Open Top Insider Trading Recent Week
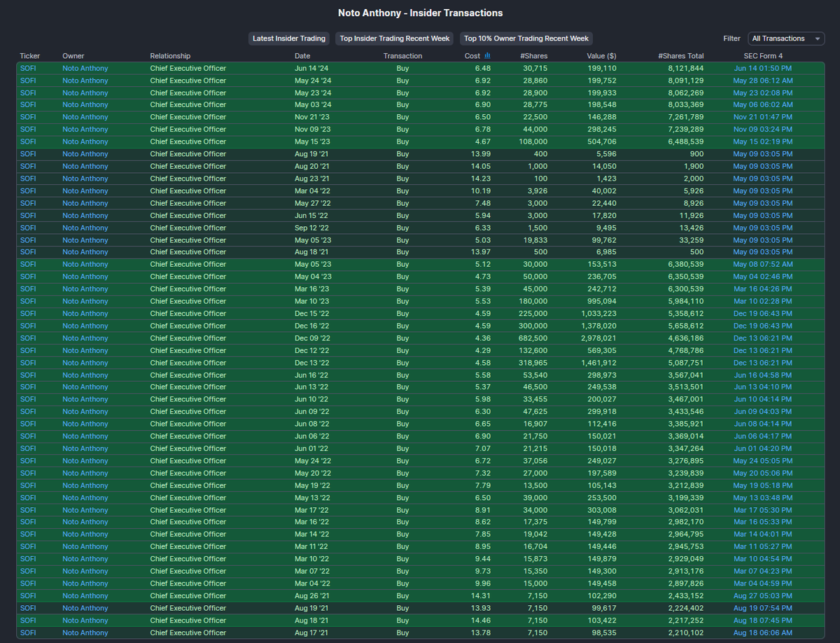840x643 pixels. [395, 39]
